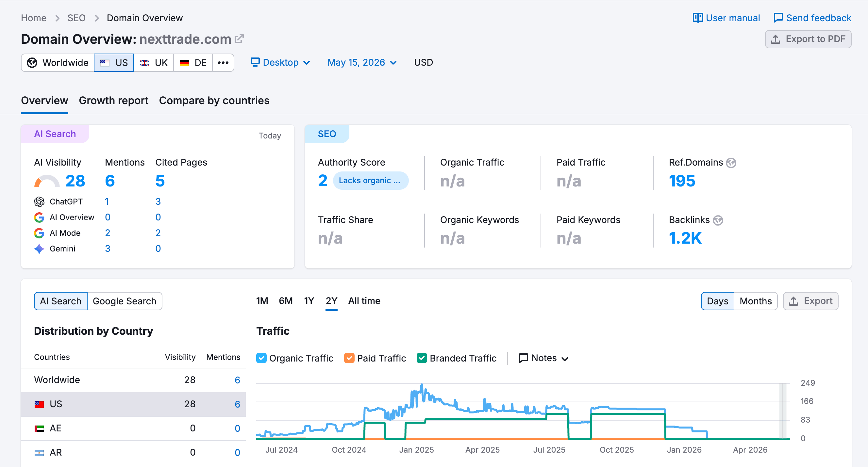The width and height of the screenshot is (868, 467).
Task: Click ChatGPT cited pages value 3
Action: pos(158,202)
